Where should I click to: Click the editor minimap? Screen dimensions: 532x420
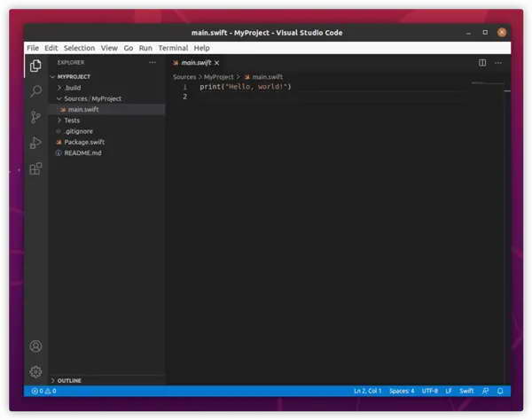487,83
